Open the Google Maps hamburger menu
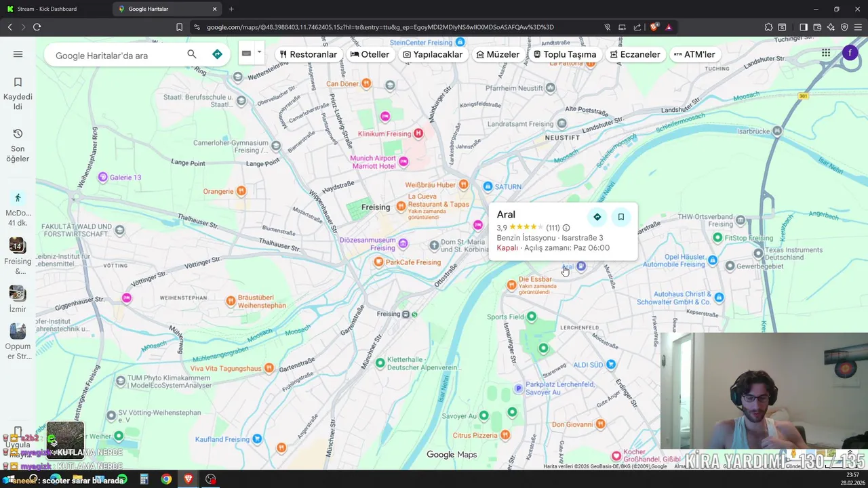 [x=18, y=54]
